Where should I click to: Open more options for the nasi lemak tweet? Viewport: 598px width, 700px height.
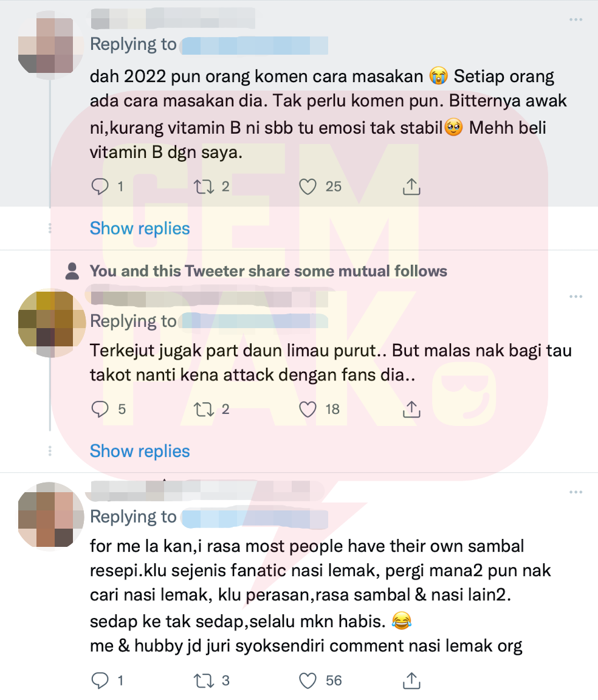(576, 492)
